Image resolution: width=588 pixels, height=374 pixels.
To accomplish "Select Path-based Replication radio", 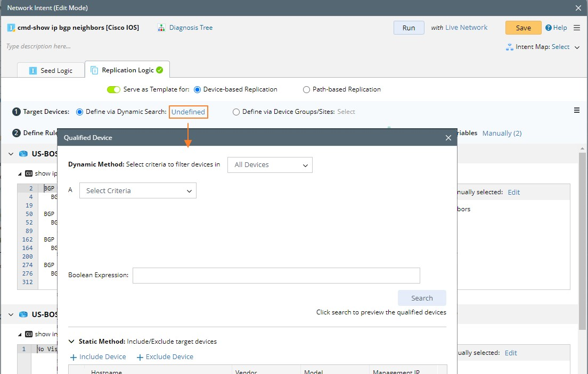I will coord(306,89).
